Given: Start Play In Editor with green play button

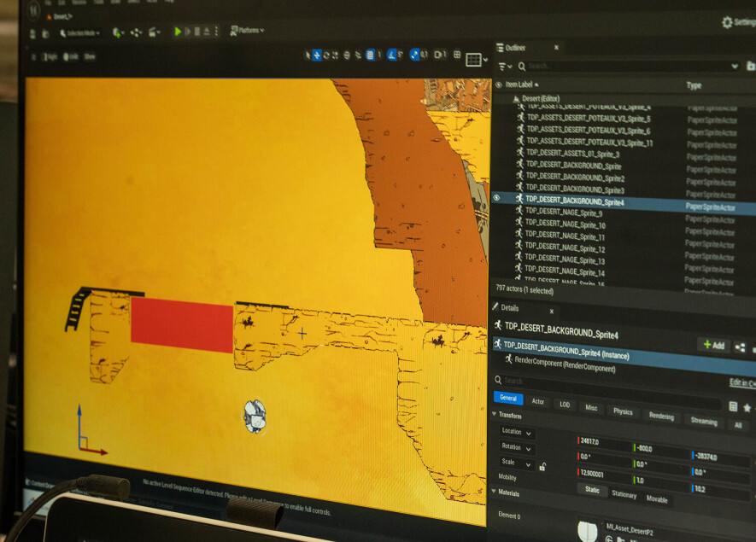Looking at the screenshot, I should click(178, 32).
